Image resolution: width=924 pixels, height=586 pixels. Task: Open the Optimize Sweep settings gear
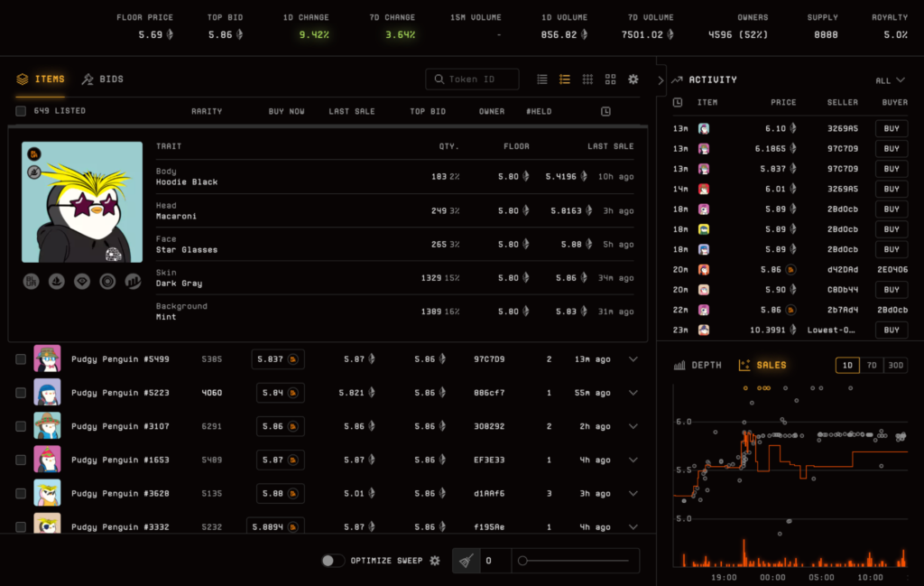435,561
